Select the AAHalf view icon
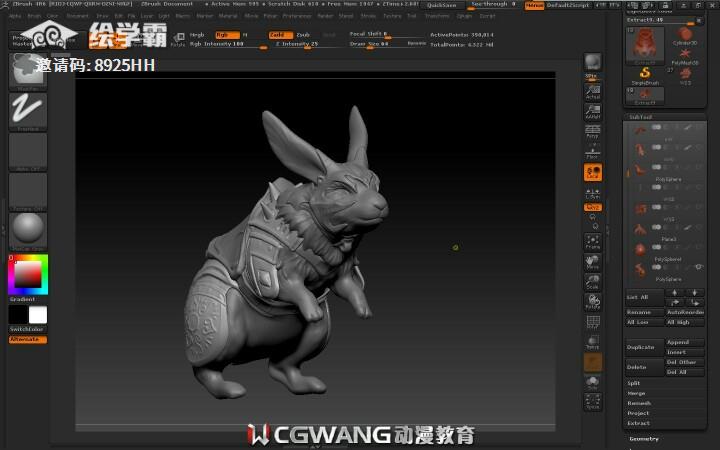The height and width of the screenshot is (450, 720). click(592, 112)
